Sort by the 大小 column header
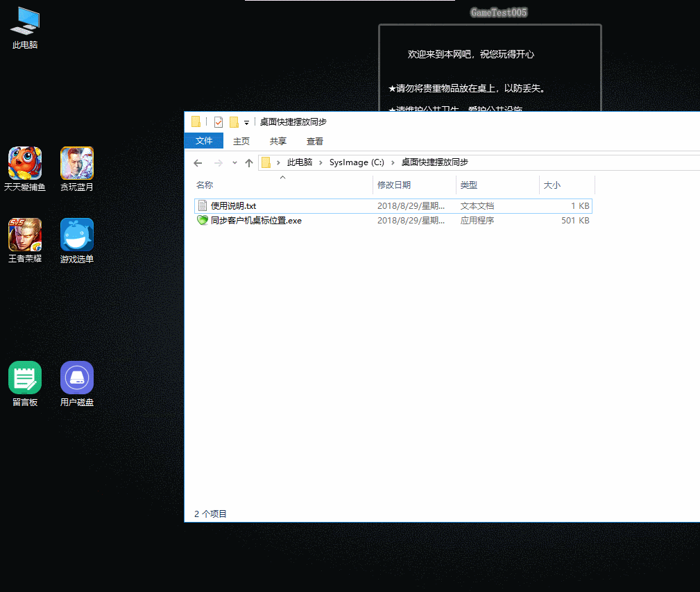This screenshot has height=592, width=700. pos(567,185)
